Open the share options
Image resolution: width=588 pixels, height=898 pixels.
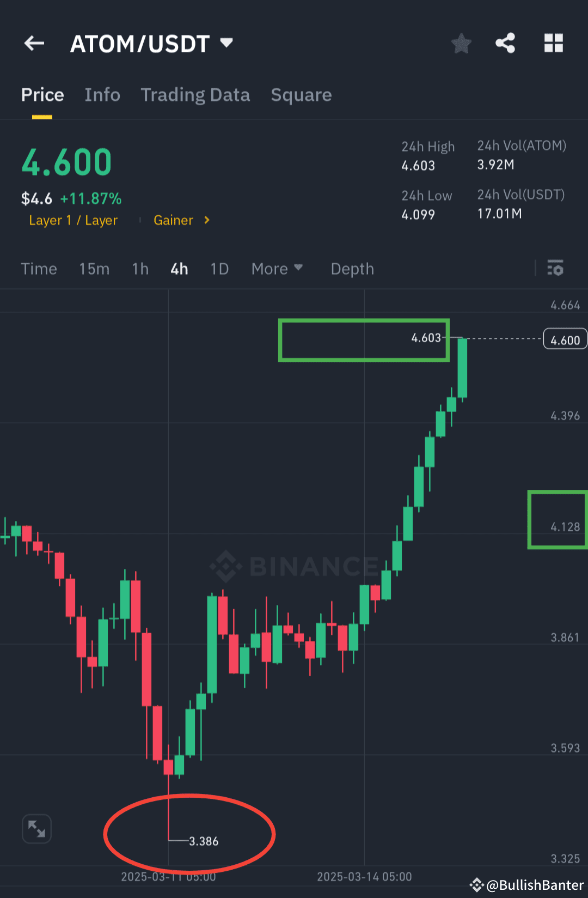click(x=505, y=43)
